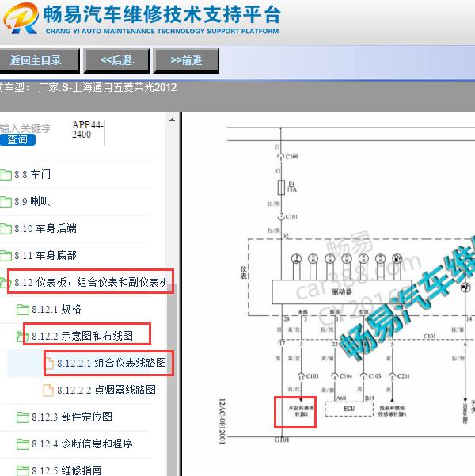
Task: Expand folder icon for 8.11 车身底部
Action: click(6, 256)
